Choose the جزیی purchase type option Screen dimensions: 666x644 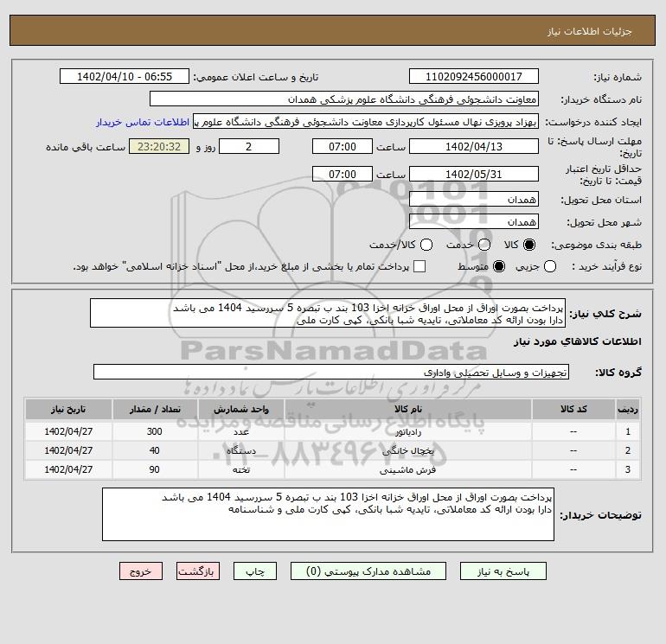[550, 266]
